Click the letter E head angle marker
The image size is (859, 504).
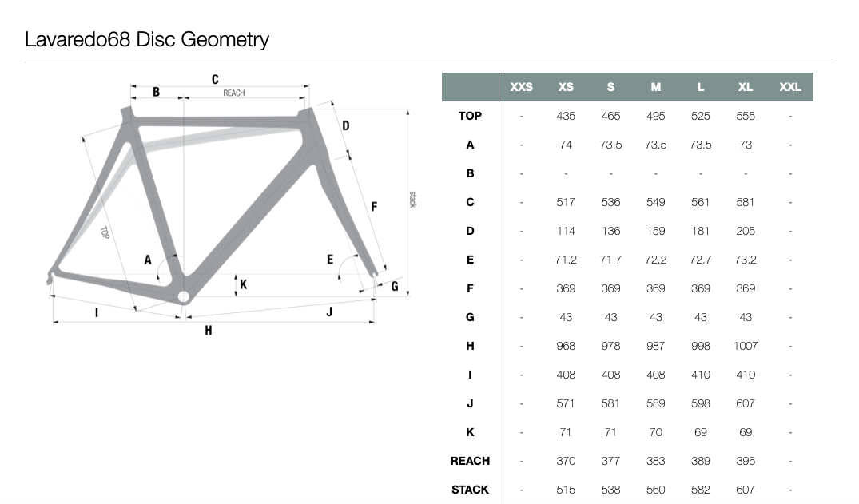click(330, 259)
